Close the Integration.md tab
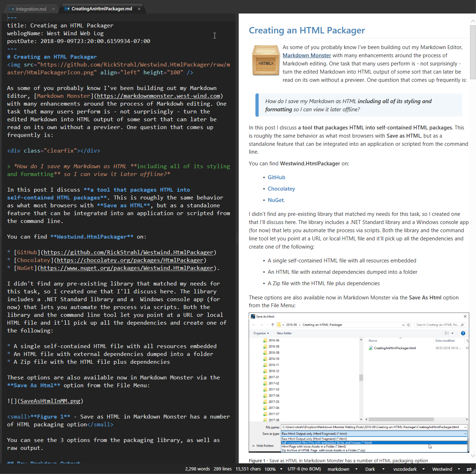 click(53, 9)
